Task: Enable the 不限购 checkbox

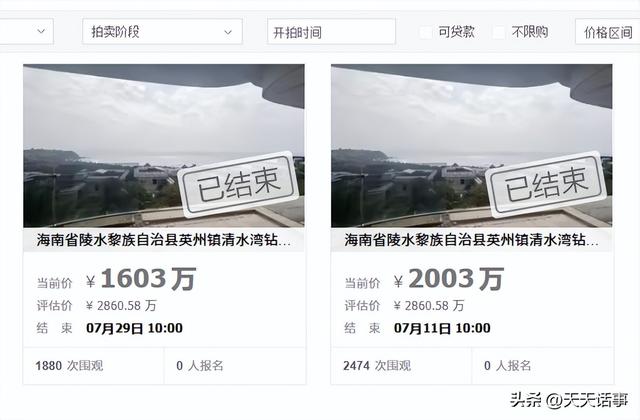Action: pos(499,32)
